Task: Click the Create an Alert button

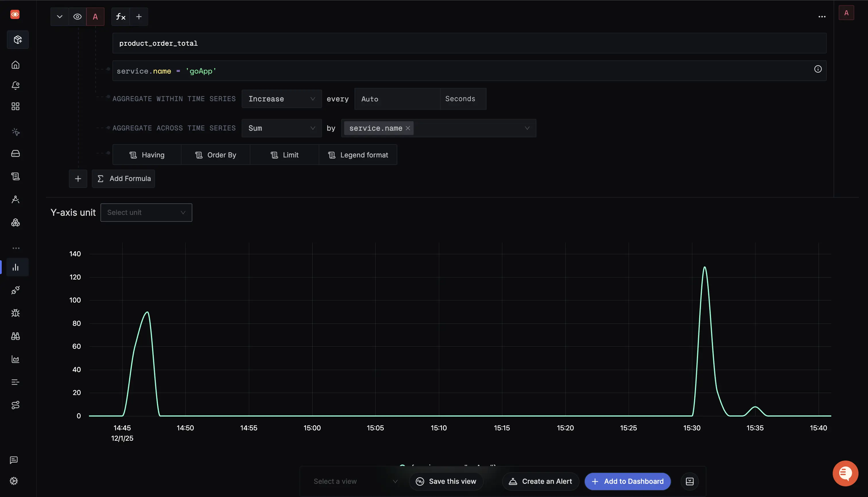Action: pos(540,481)
